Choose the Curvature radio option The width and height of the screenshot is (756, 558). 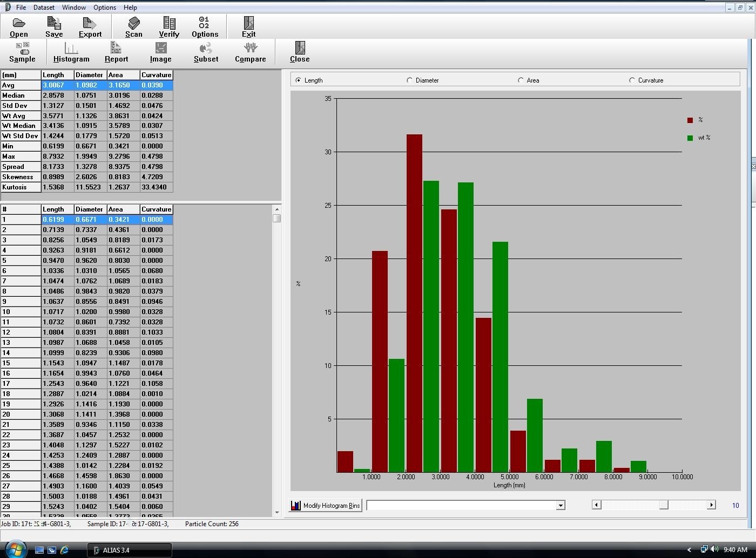click(x=632, y=80)
